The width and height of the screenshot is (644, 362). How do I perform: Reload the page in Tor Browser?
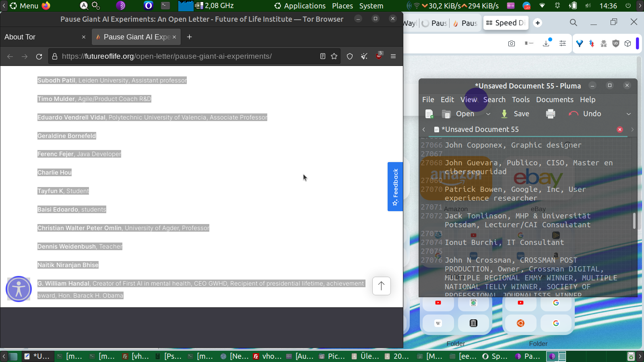(39, 56)
